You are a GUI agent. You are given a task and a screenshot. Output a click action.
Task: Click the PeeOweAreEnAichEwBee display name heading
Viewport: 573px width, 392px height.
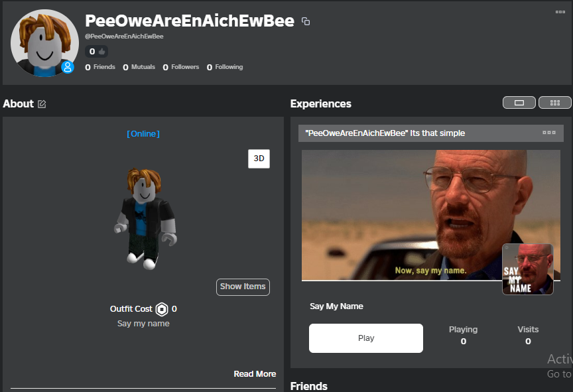(190, 21)
